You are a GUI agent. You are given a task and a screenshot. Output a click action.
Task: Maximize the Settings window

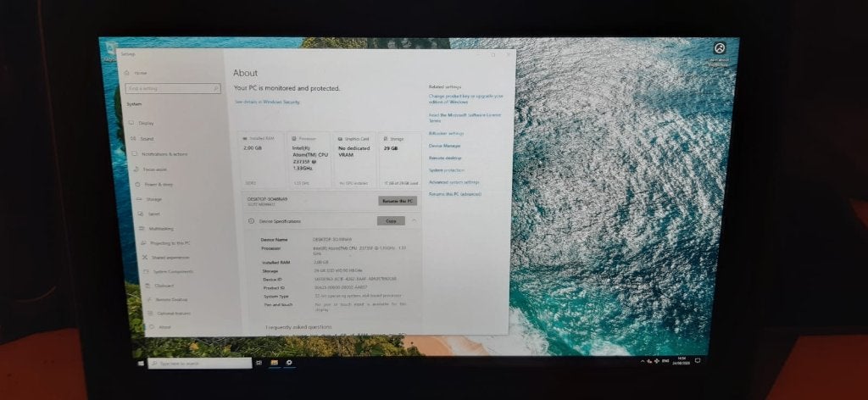493,55
